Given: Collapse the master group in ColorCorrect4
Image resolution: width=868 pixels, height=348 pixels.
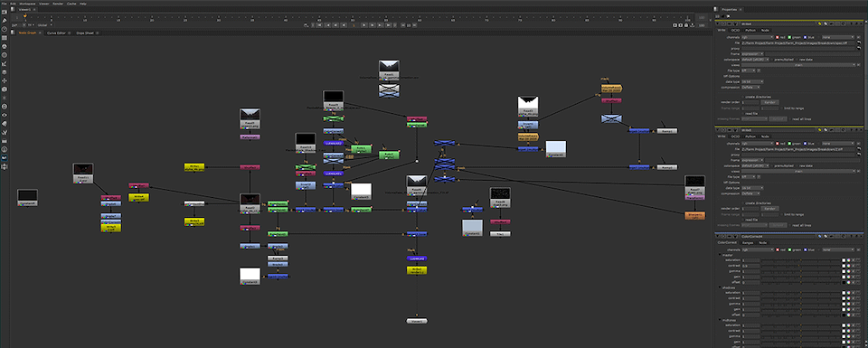Looking at the screenshot, I should (720, 255).
